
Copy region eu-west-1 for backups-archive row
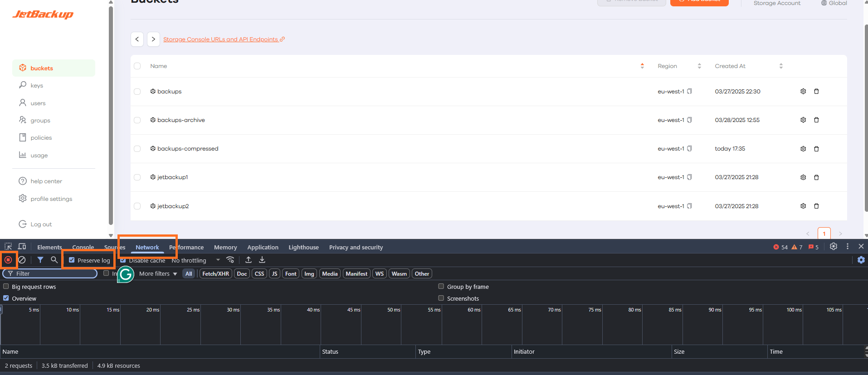(x=689, y=120)
